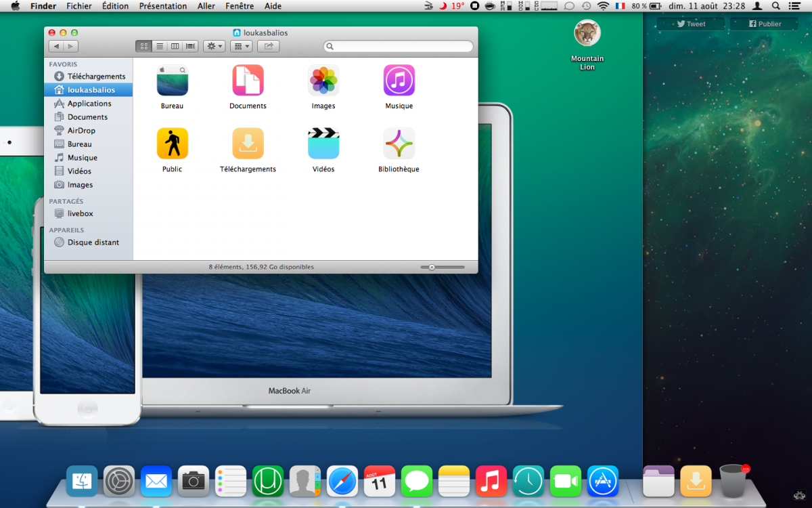Launch the Camera app in the Dock

[194, 482]
